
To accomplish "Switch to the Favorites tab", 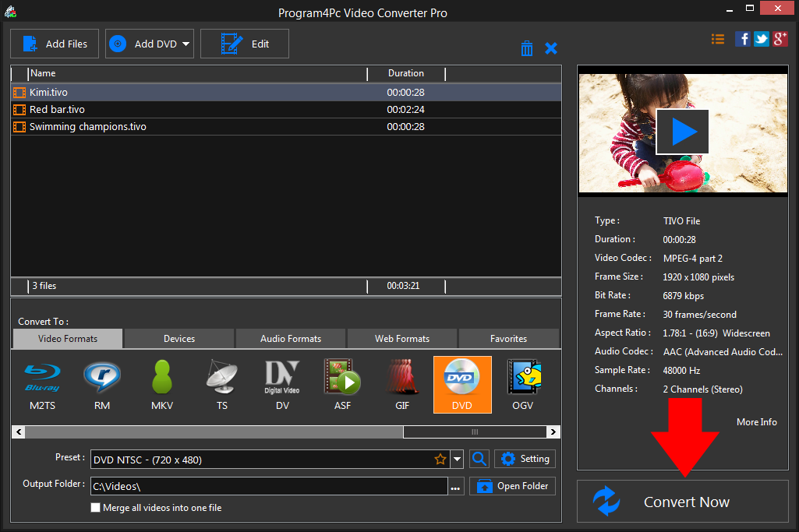I will click(x=508, y=339).
